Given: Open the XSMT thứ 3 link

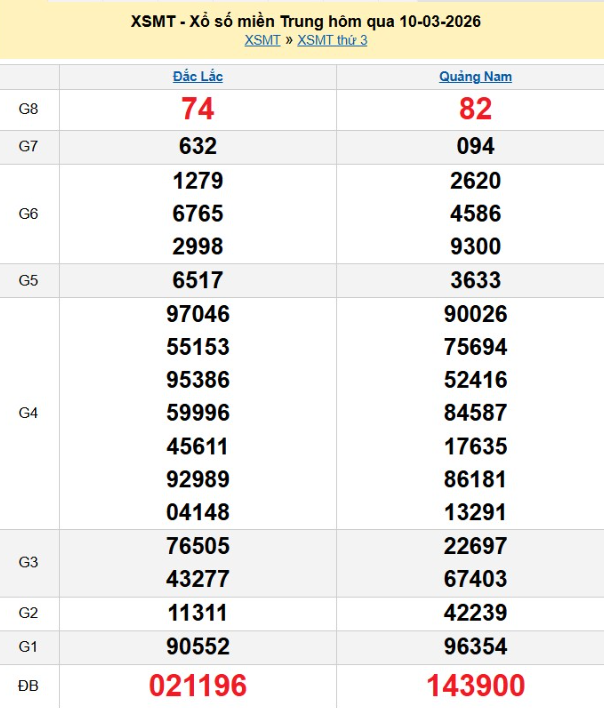Looking at the screenshot, I should click(332, 40).
